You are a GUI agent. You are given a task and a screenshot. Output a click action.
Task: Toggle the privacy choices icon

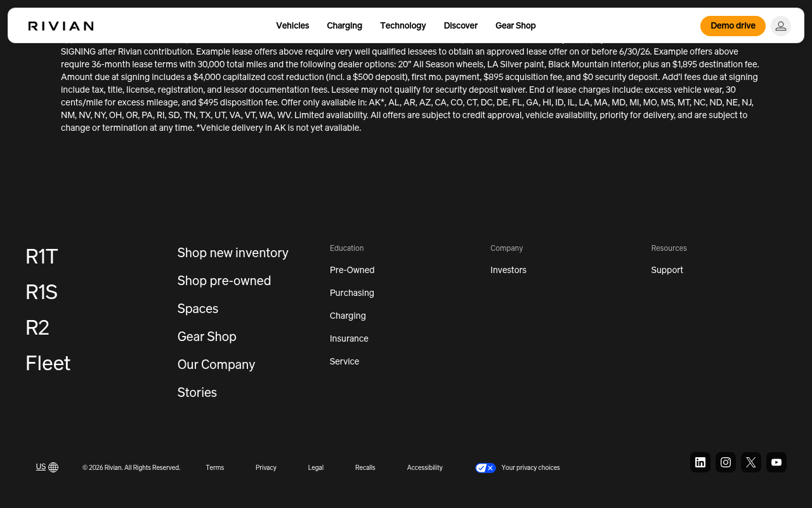coord(485,468)
